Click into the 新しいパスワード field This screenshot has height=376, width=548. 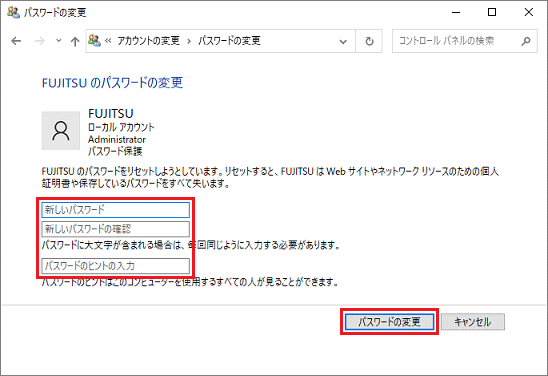tap(116, 210)
